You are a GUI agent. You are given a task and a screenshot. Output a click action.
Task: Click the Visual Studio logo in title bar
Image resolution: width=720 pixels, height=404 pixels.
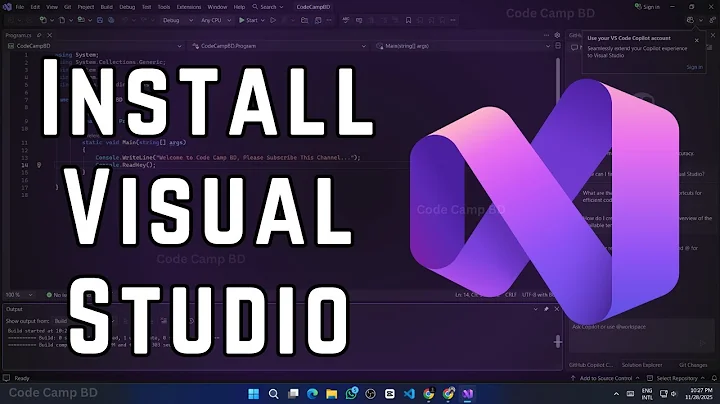(x=7, y=7)
